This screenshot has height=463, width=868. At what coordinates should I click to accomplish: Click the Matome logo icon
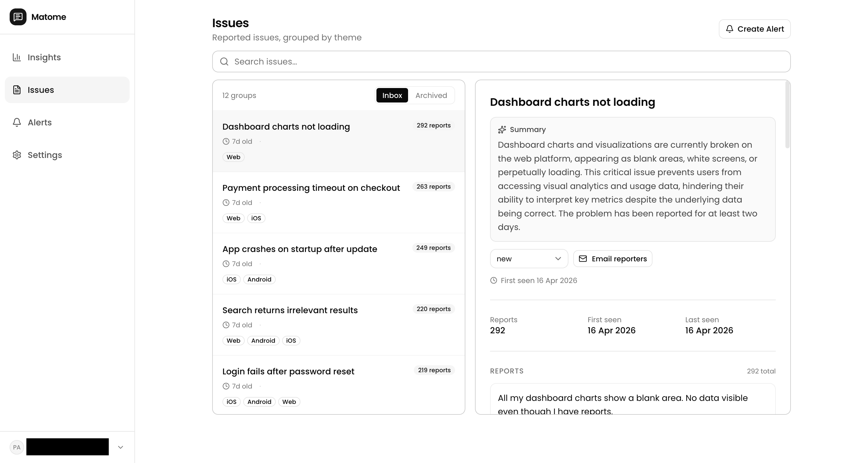tap(18, 17)
